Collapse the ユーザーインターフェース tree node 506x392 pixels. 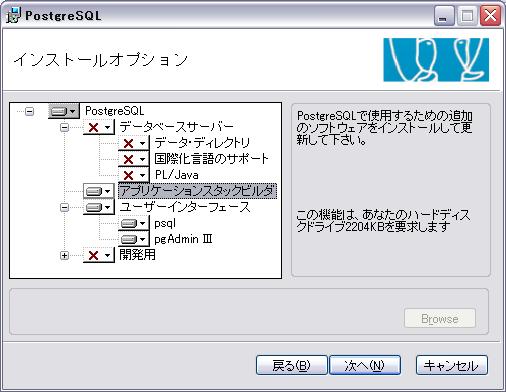pos(64,207)
